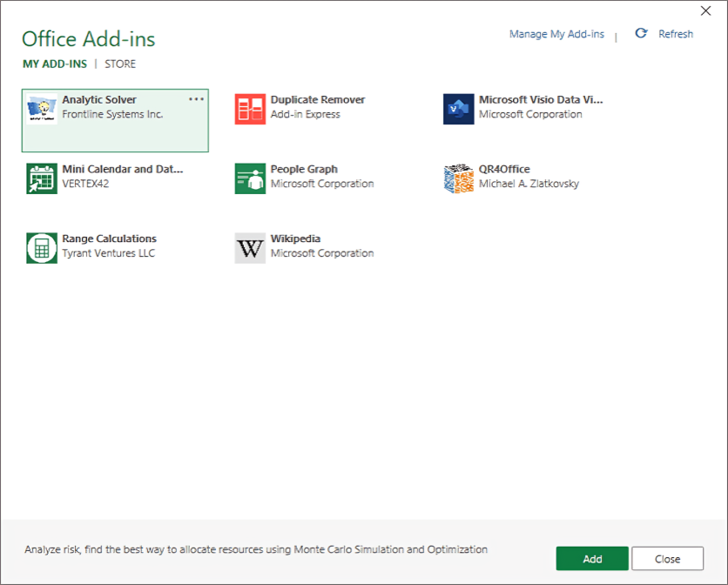Click the Refresh link text
The image size is (728, 585).
pyautogui.click(x=676, y=34)
